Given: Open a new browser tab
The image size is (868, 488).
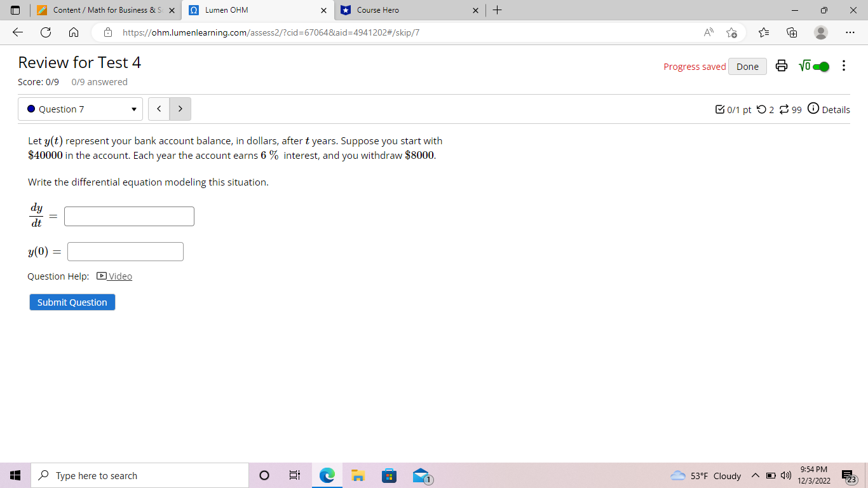Looking at the screenshot, I should pyautogui.click(x=497, y=10).
